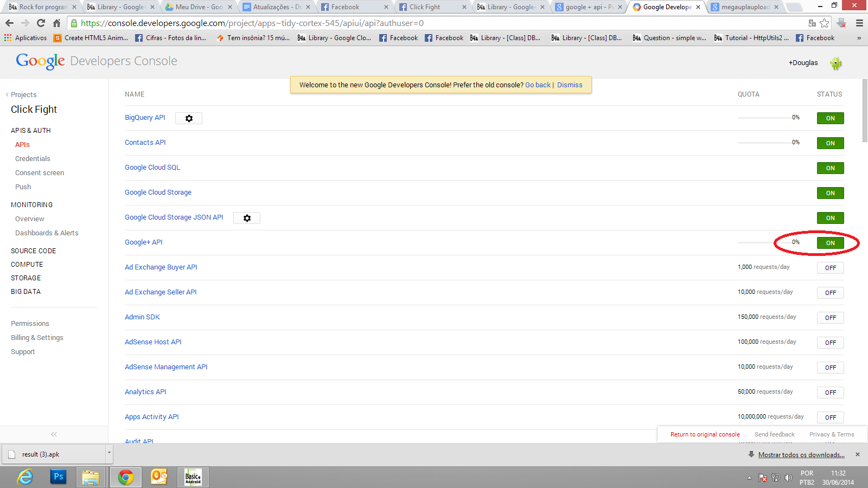Open Consent screen in sidebar
Viewport: 868px width, 488px height.
click(40, 173)
